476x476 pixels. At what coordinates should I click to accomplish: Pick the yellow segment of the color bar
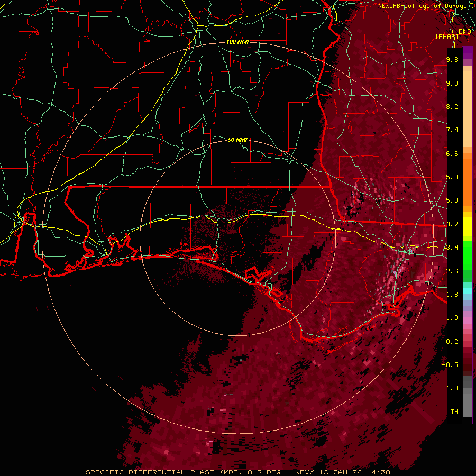[x=467, y=226]
